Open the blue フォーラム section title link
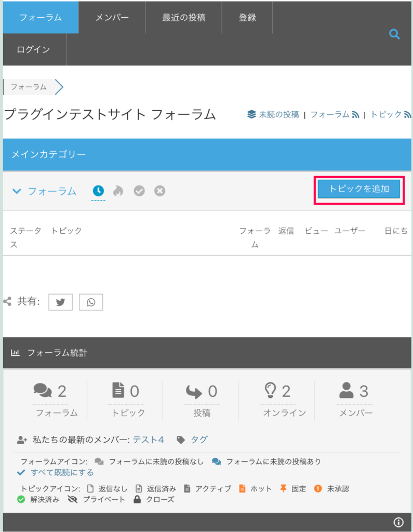Viewport: 413px width, 532px height. (x=52, y=191)
